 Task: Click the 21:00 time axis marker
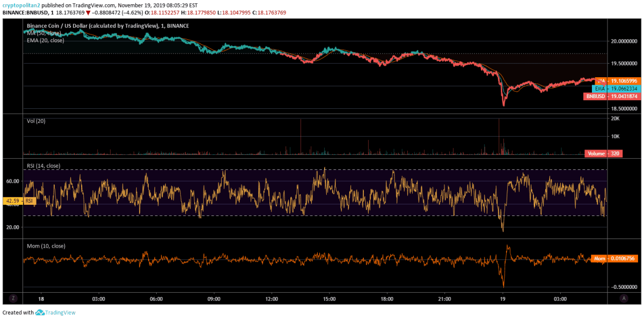tap(445, 299)
